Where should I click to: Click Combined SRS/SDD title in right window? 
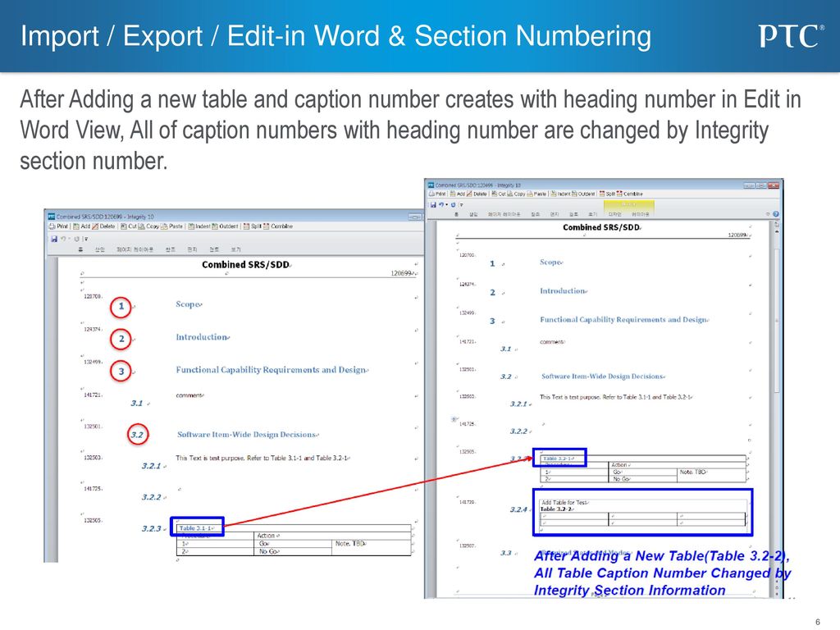[x=601, y=227]
